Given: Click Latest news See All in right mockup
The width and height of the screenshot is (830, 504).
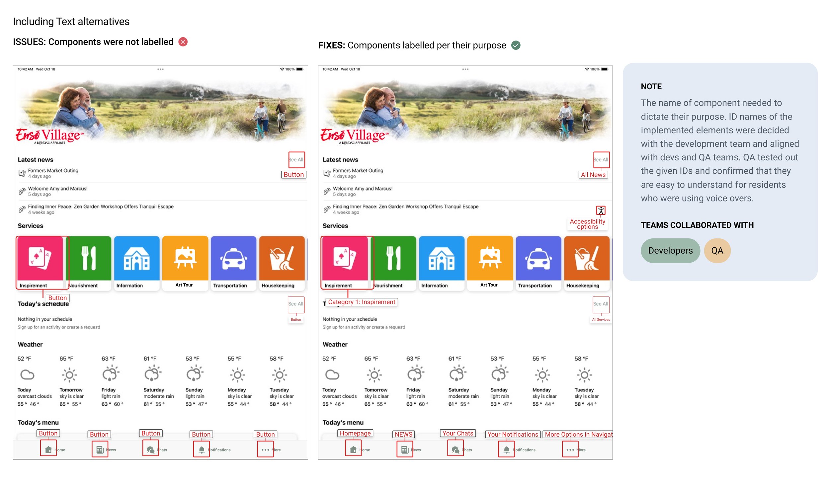Looking at the screenshot, I should pos(601,160).
